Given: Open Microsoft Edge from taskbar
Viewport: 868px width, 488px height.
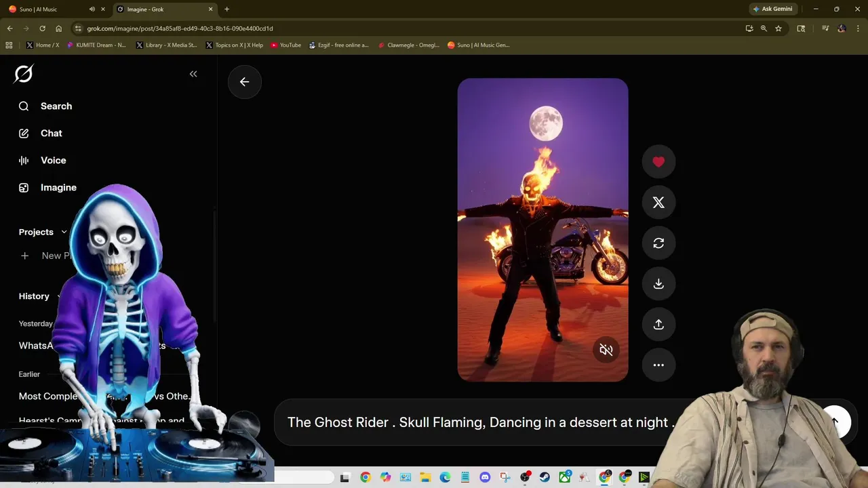Looking at the screenshot, I should tap(445, 478).
